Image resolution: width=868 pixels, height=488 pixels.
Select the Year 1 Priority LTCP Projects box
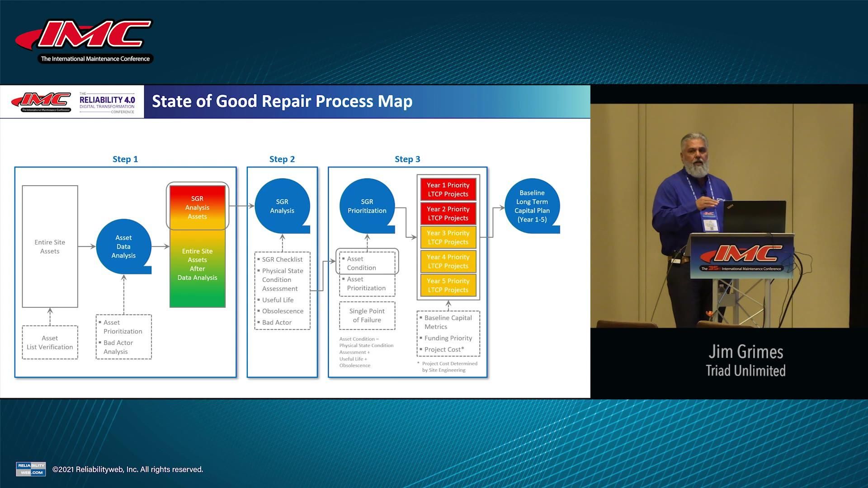click(448, 189)
